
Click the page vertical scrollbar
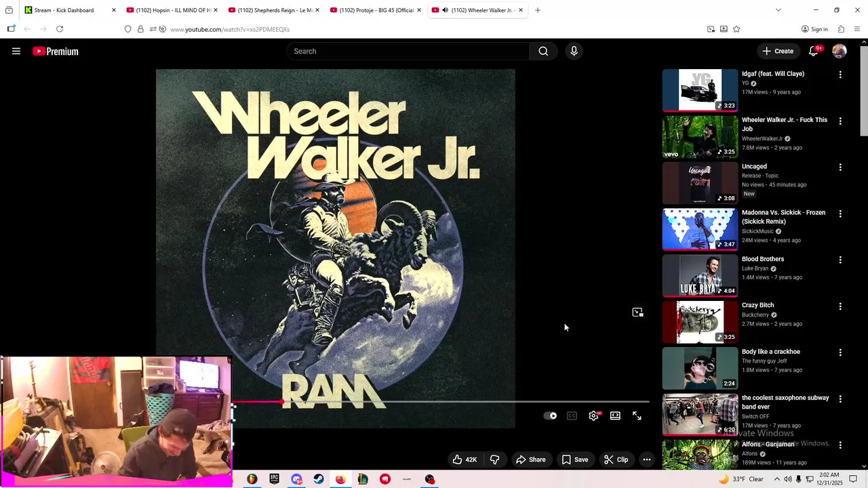point(864,91)
